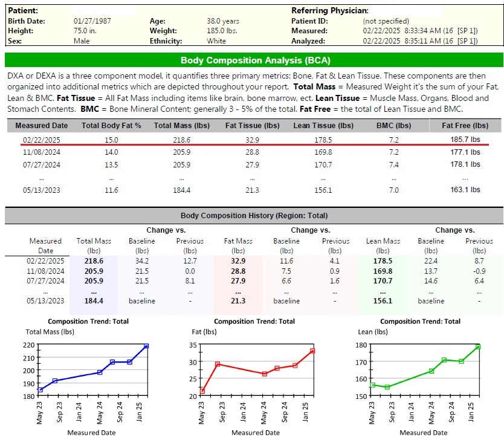Click the last red marker in Fat chart
Viewport: 504px width, 440px height.
tap(312, 351)
